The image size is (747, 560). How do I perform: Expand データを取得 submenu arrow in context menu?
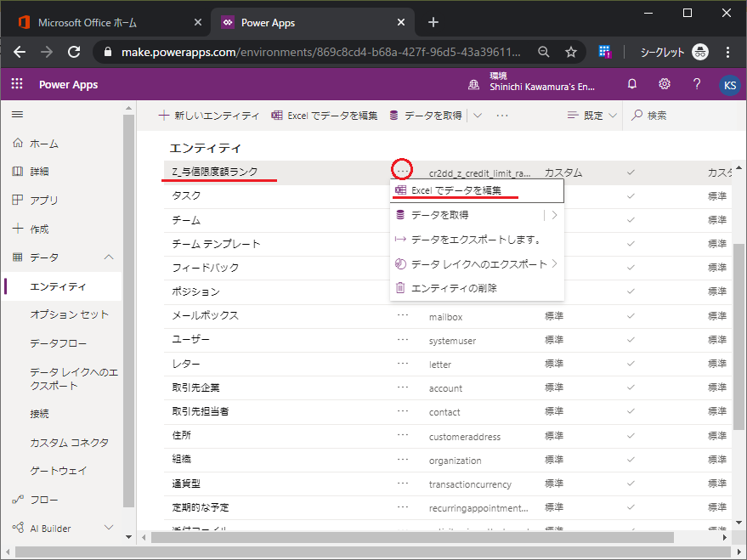pyautogui.click(x=554, y=215)
